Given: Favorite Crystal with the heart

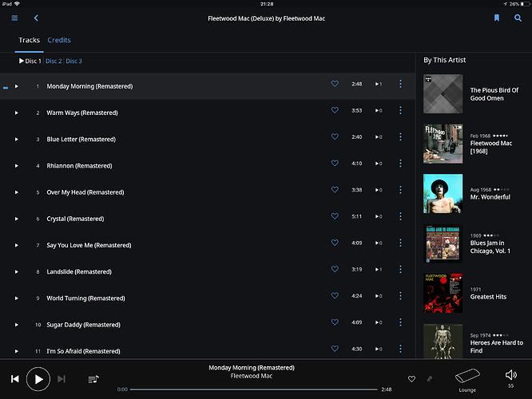Looking at the screenshot, I should pos(335,216).
